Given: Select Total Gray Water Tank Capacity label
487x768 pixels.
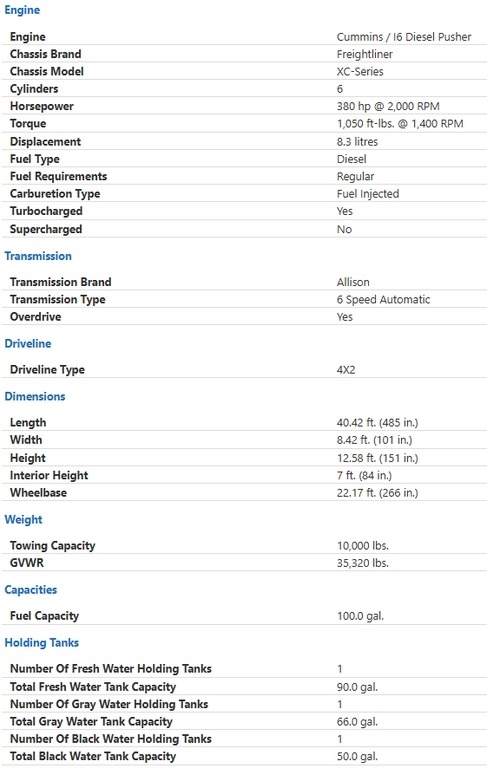Looking at the screenshot, I should [91, 721].
